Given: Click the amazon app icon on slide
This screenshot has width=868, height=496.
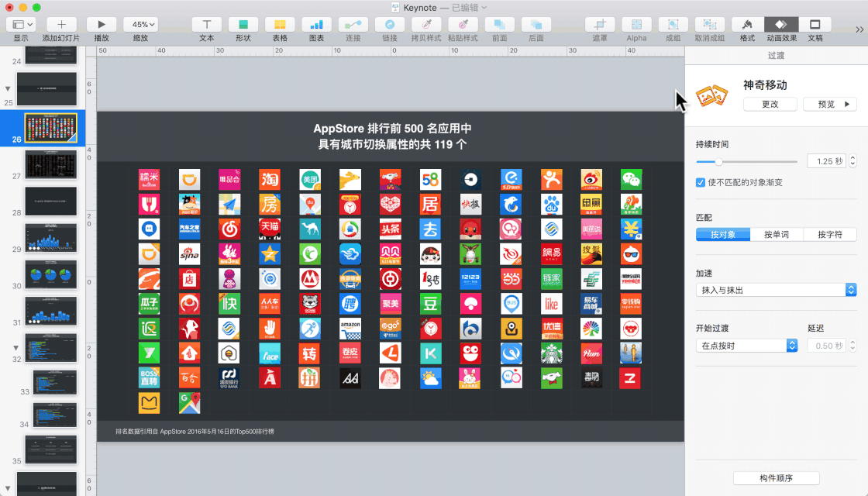Looking at the screenshot, I should (x=350, y=329).
